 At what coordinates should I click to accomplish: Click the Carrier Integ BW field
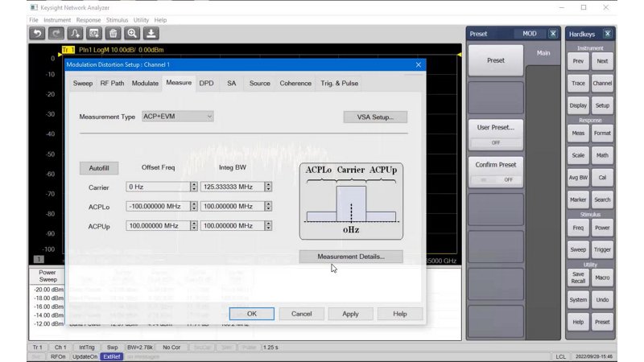(233, 187)
